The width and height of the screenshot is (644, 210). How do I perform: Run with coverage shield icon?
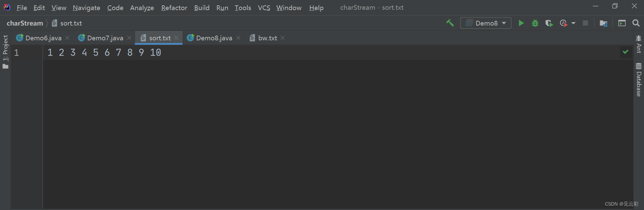pos(549,23)
